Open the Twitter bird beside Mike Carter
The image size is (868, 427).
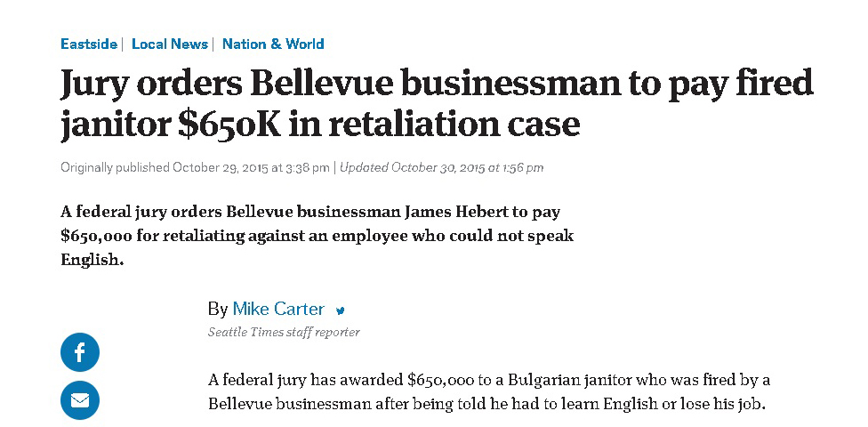(340, 310)
